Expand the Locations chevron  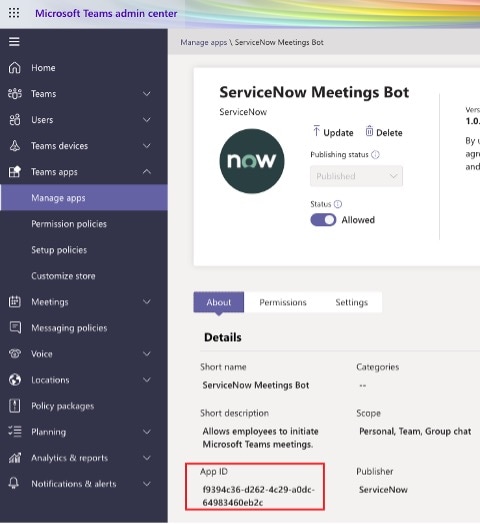tap(146, 380)
